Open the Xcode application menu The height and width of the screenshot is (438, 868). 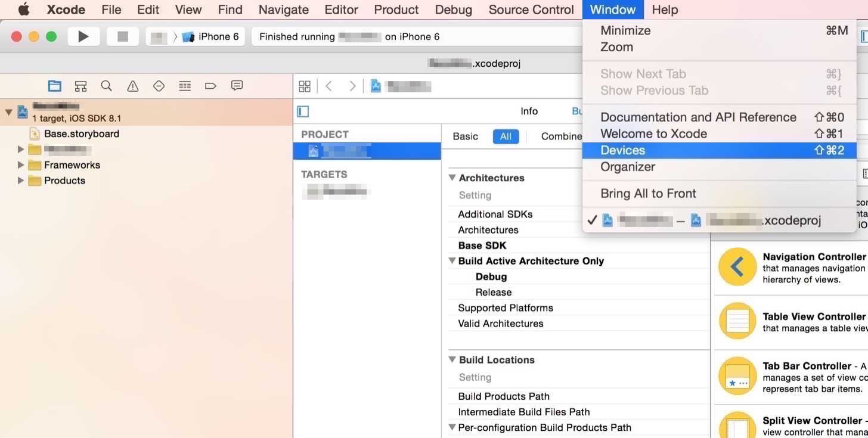(x=66, y=10)
